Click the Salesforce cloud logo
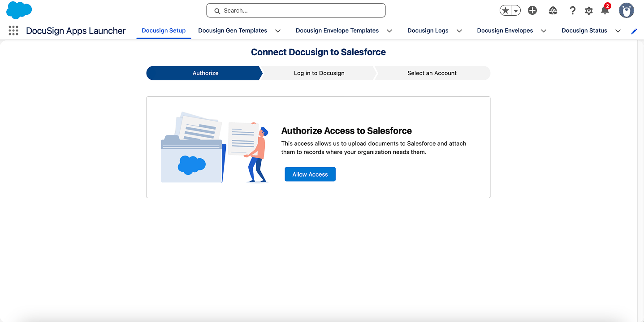The image size is (644, 322). [x=19, y=10]
